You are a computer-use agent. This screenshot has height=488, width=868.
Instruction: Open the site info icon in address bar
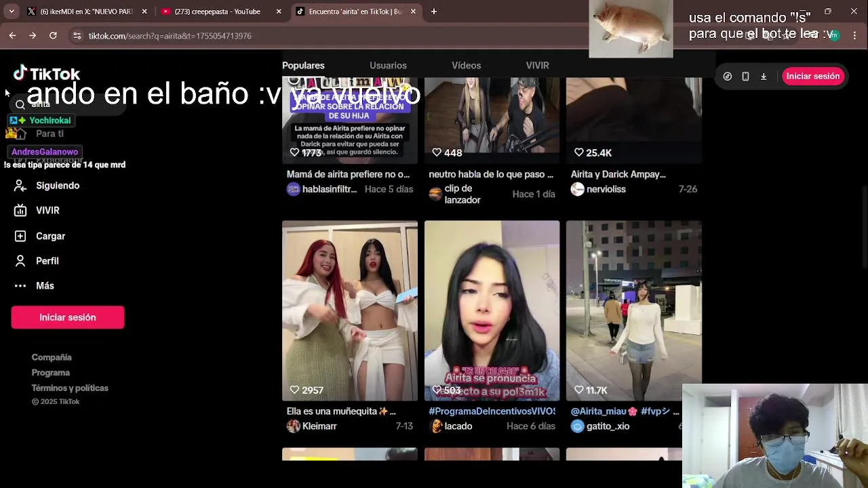point(77,35)
